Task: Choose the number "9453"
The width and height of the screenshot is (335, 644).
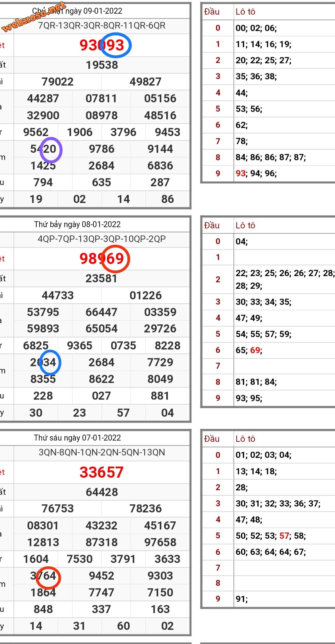Action: (167, 132)
